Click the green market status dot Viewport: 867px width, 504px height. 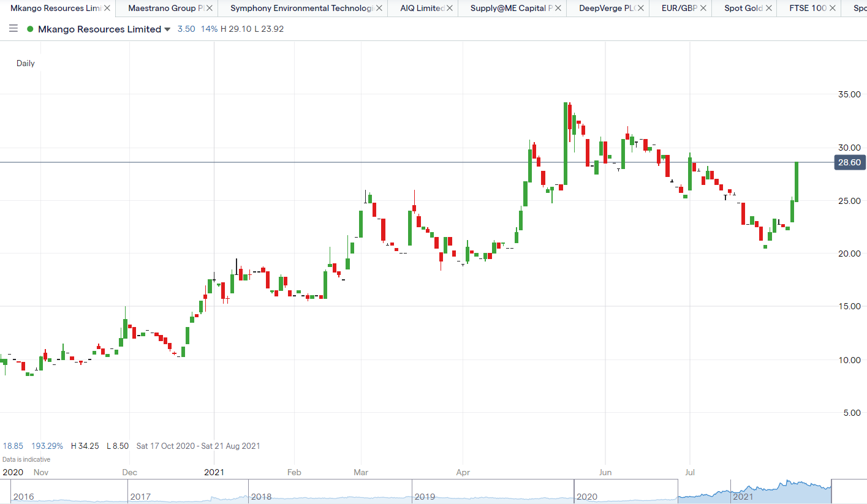(x=30, y=29)
